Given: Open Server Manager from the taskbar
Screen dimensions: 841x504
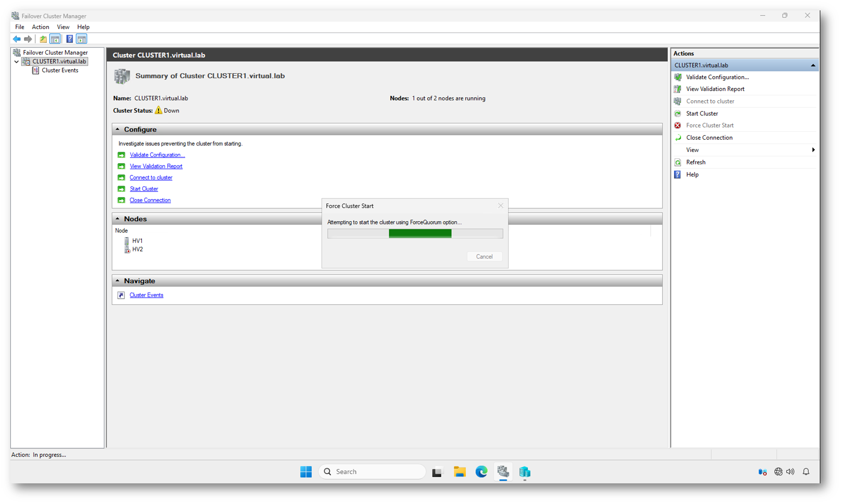Looking at the screenshot, I should click(x=525, y=472).
